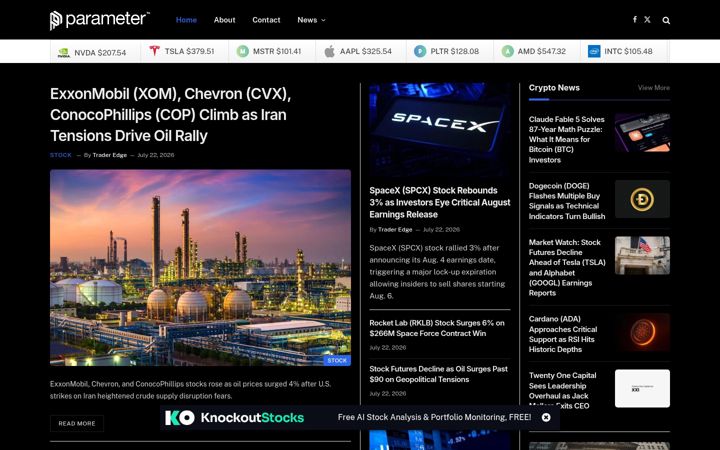Open the Facebook social icon
Screen dimensions: 720x450
(635, 20)
